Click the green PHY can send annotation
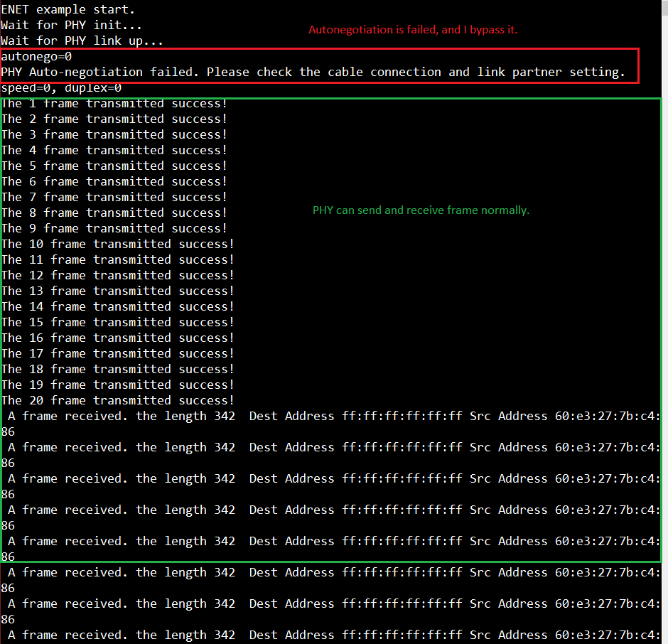The height and width of the screenshot is (644, 668). tap(421, 210)
